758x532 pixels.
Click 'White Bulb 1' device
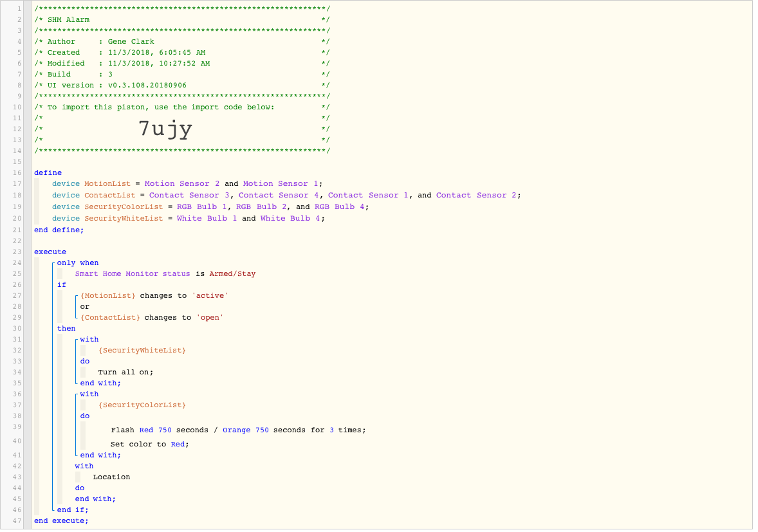coord(207,219)
